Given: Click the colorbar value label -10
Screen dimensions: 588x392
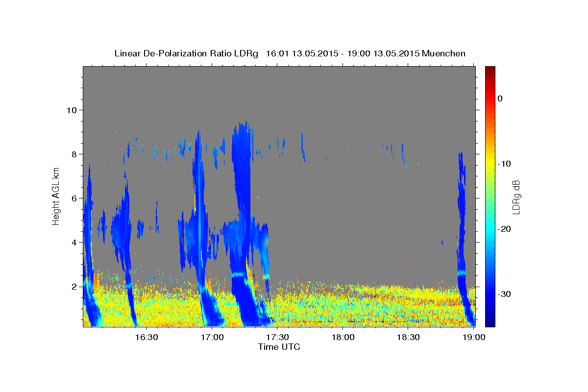Looking at the screenshot, I should [x=505, y=164].
